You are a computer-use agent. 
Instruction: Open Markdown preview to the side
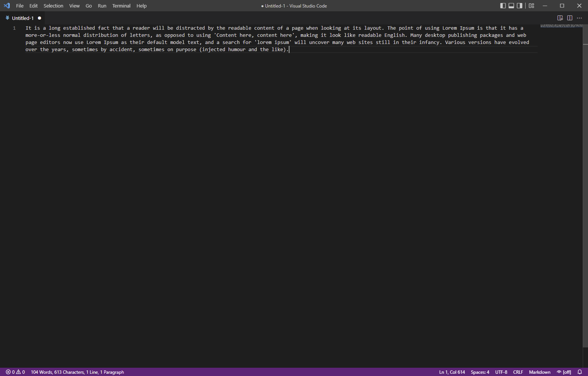[560, 18]
